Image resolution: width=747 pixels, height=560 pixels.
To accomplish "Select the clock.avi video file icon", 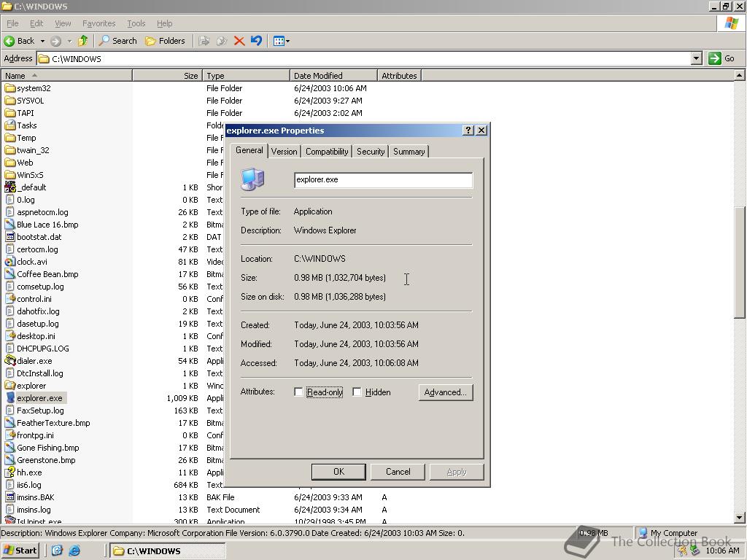I will coord(10,262).
